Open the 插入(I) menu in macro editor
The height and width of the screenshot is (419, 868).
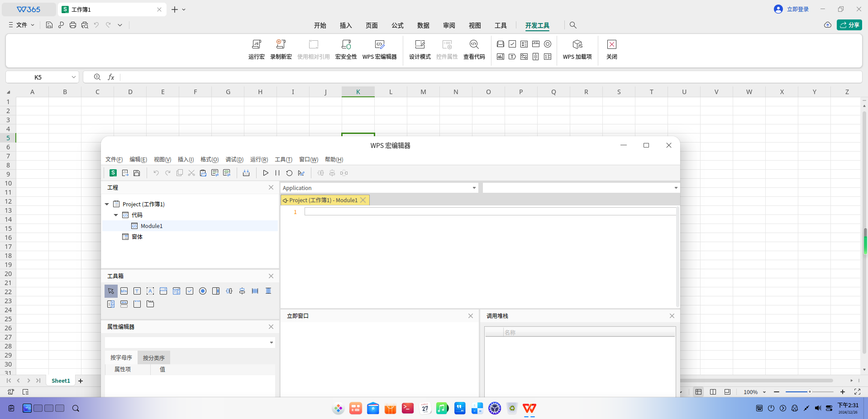point(186,159)
